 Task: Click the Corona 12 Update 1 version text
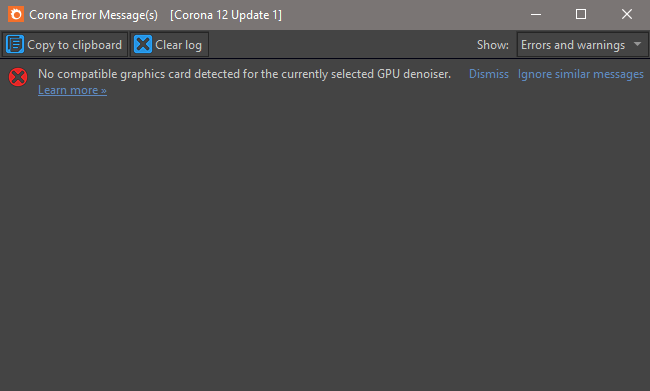point(226,15)
